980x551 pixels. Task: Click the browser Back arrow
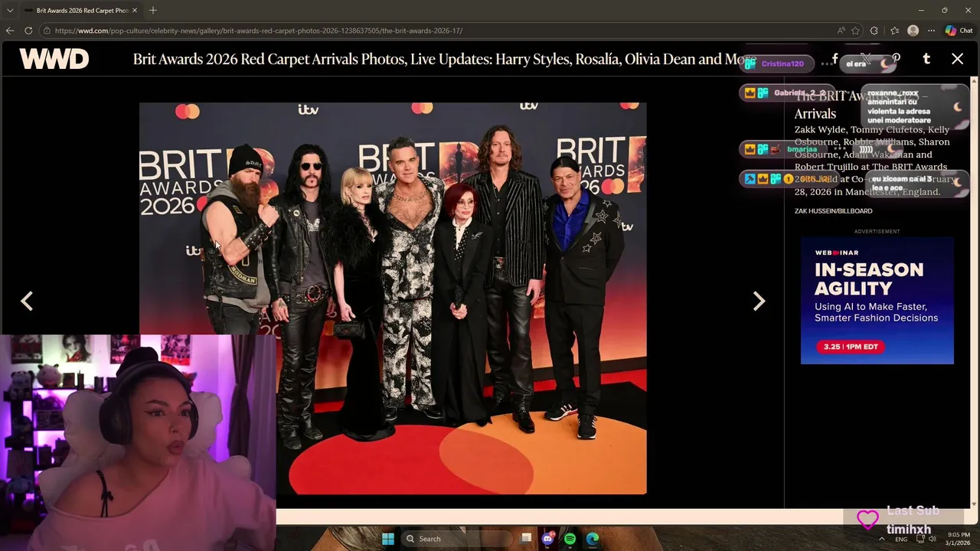click(x=10, y=31)
